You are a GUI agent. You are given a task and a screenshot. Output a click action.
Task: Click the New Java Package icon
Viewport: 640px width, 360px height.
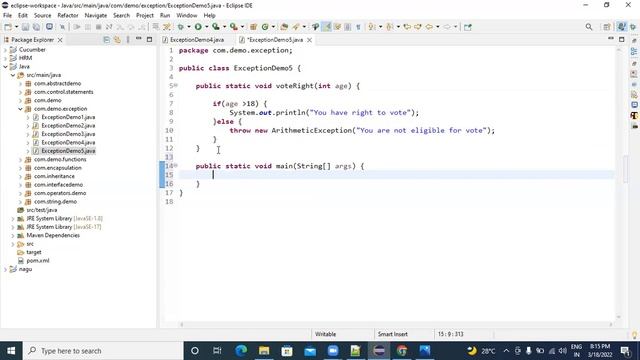tap(253, 27)
